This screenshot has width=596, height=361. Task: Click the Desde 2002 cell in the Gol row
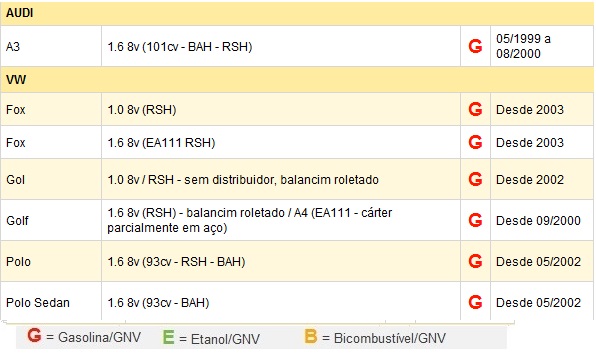pos(542,179)
